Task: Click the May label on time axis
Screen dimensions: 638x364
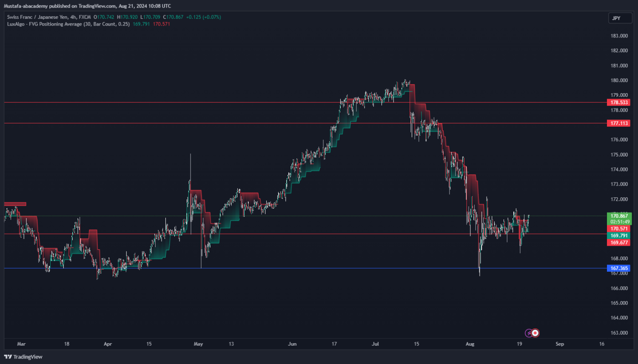Action: pos(198,344)
